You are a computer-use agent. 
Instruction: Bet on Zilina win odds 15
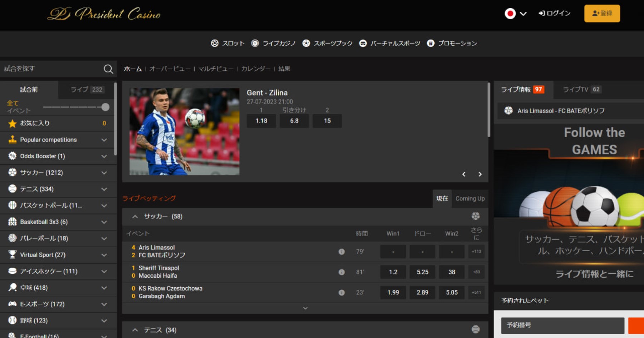coord(327,121)
